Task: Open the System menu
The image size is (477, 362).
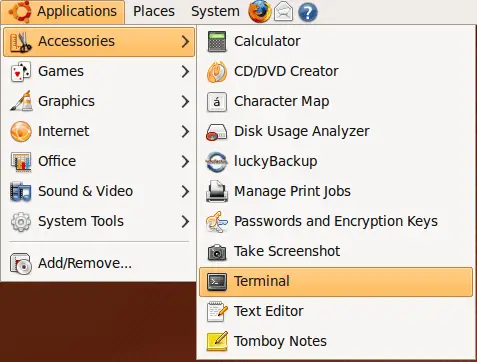Action: tap(215, 11)
